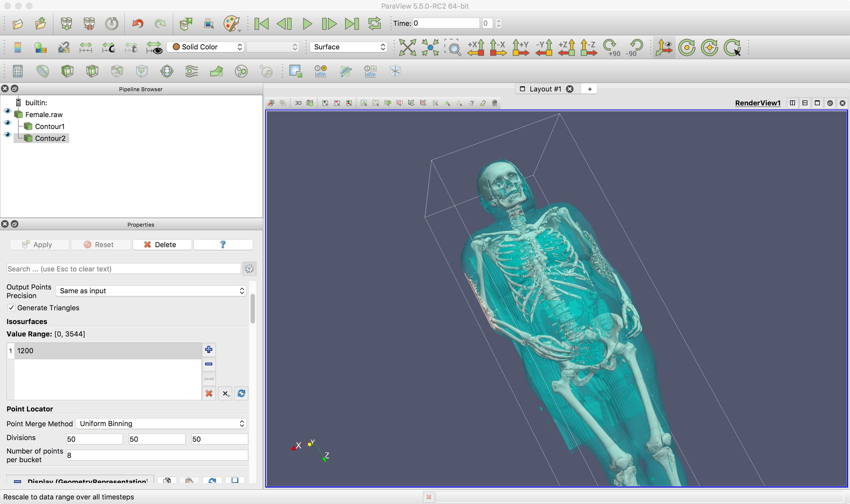Viewport: 850px width, 504px height.
Task: Open Point Merge Method dropdown
Action: tap(161, 424)
